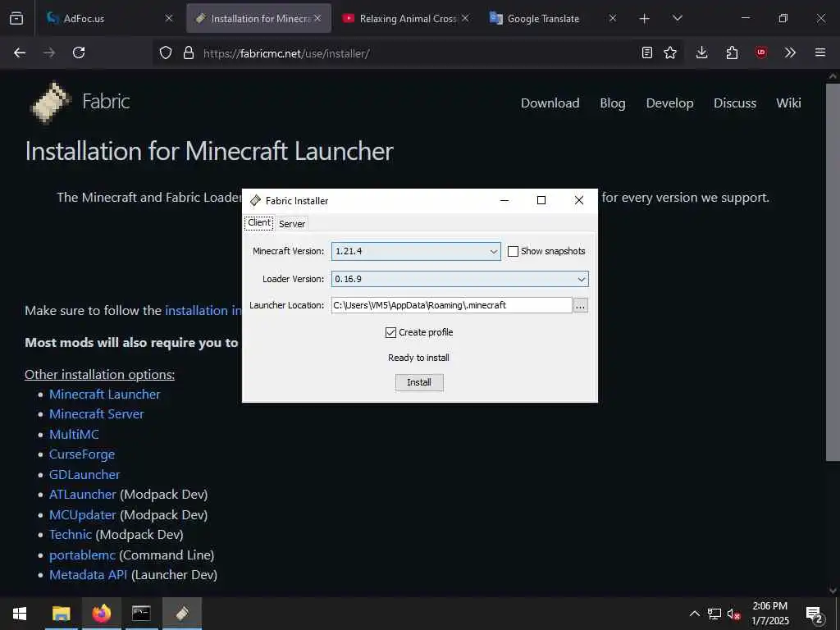This screenshot has width=840, height=630.
Task: Open File Explorer from the taskbar
Action: [61, 614]
